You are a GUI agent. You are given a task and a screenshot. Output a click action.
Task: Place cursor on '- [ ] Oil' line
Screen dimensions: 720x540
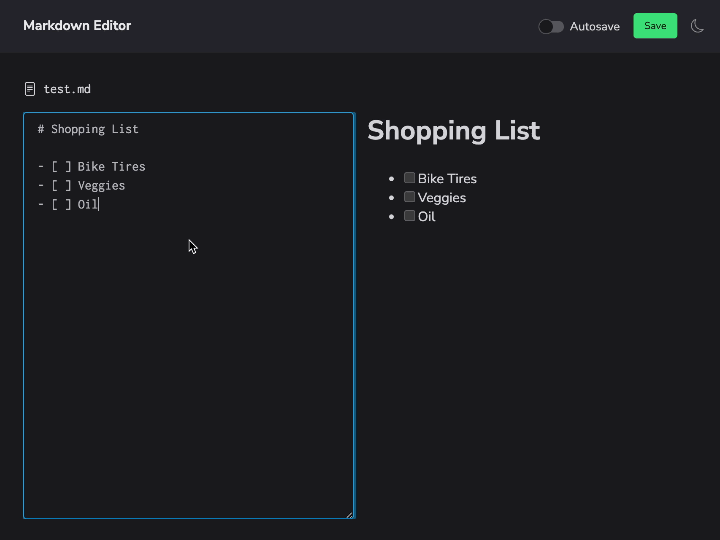68,204
